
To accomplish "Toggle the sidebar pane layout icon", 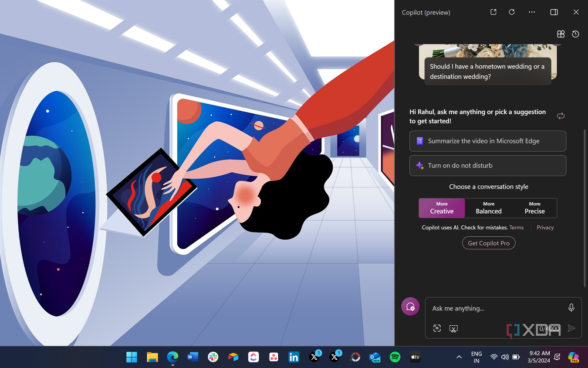I will 554,12.
